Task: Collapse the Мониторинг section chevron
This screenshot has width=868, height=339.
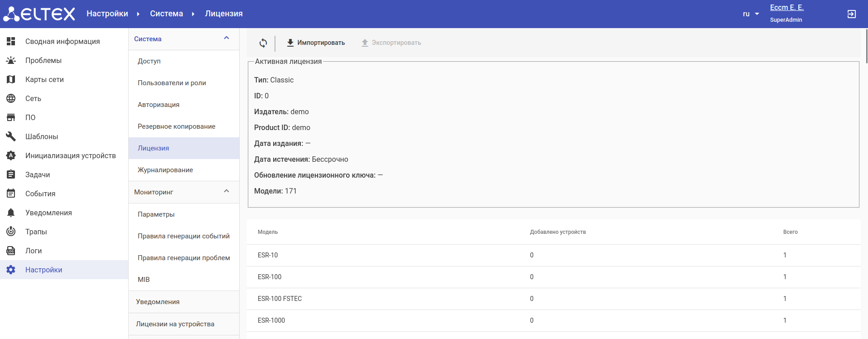Action: pyautogui.click(x=227, y=192)
